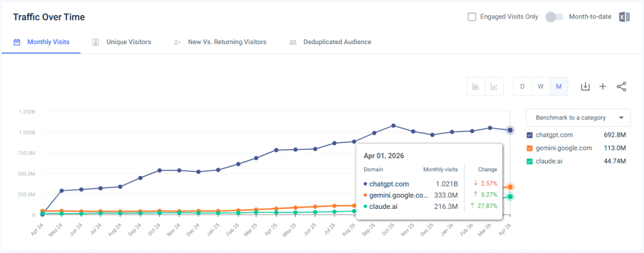Viewport: 644px width, 253px height.
Task: Click the 113.0M gemini value
Action: (615, 148)
